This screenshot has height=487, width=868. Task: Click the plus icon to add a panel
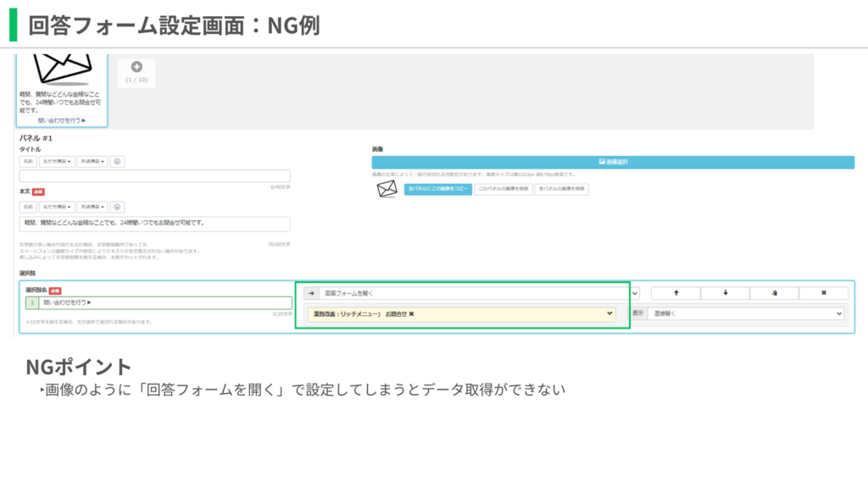[136, 67]
